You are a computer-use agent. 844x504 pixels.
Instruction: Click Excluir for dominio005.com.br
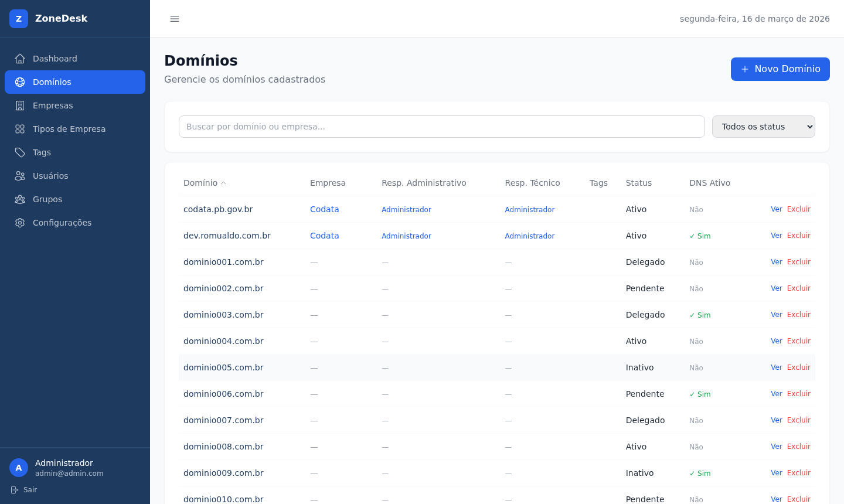[798, 367]
